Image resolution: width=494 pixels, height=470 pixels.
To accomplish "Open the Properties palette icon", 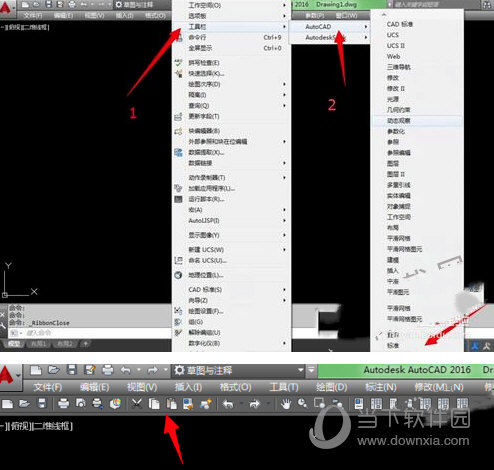I will click(x=359, y=404).
